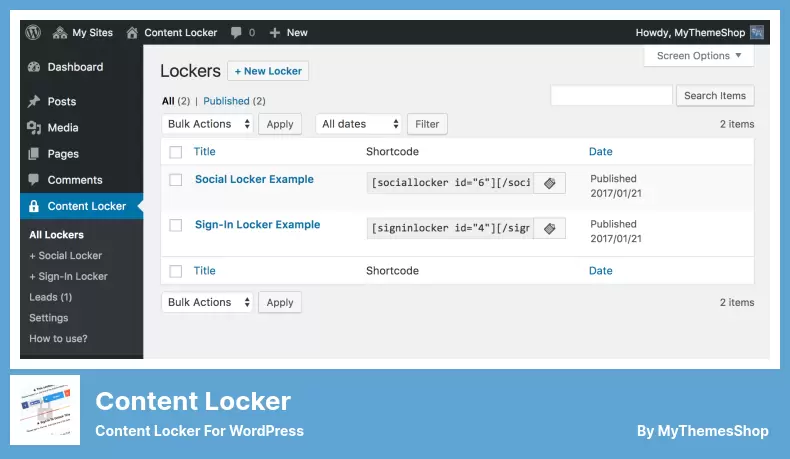Click the Pages icon in sidebar
Viewport: 790px width, 459px height.
pyautogui.click(x=34, y=154)
